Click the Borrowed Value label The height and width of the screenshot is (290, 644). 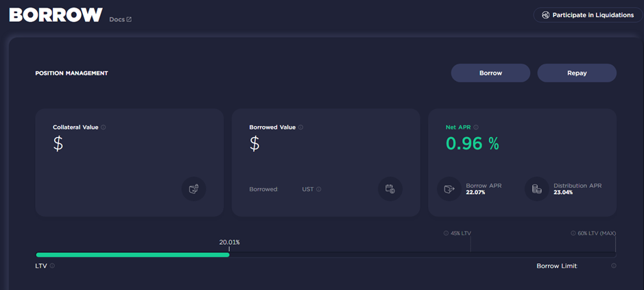[x=272, y=128]
